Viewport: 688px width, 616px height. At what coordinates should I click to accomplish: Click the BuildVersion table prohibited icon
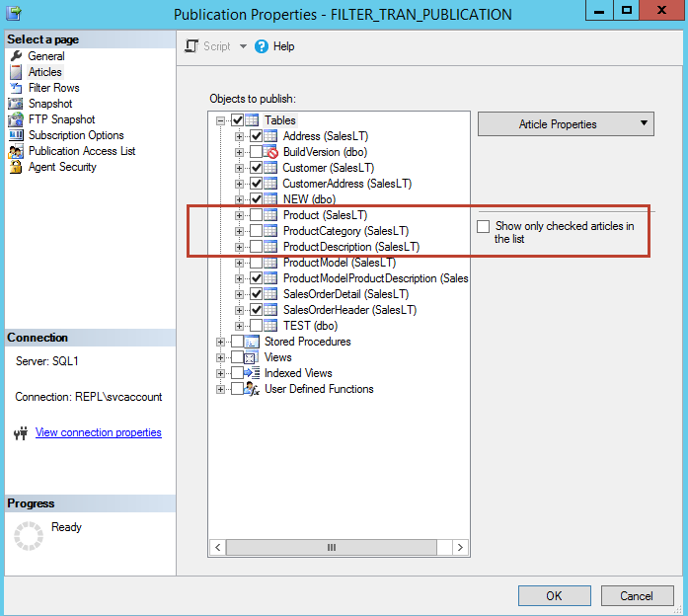click(x=271, y=152)
